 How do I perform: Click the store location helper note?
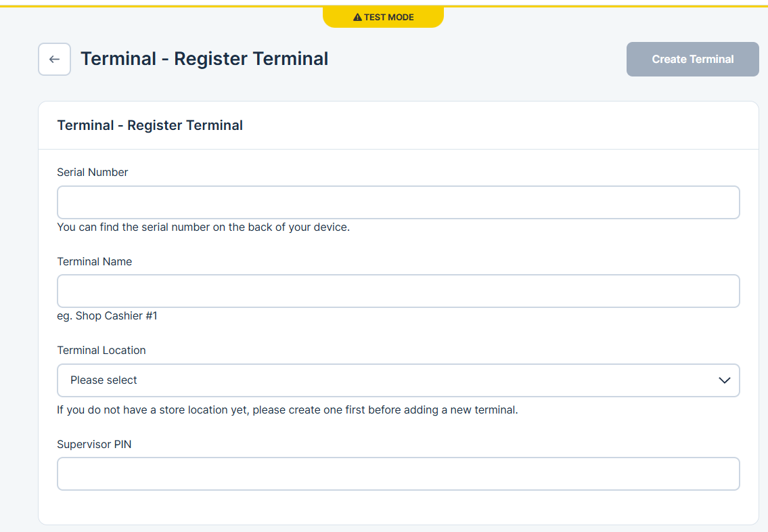point(288,410)
